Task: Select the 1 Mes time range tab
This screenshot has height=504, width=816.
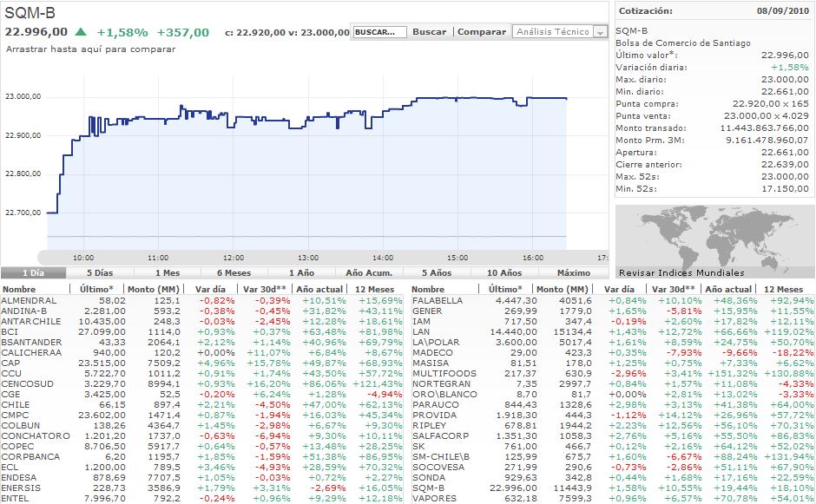Action: pos(168,272)
